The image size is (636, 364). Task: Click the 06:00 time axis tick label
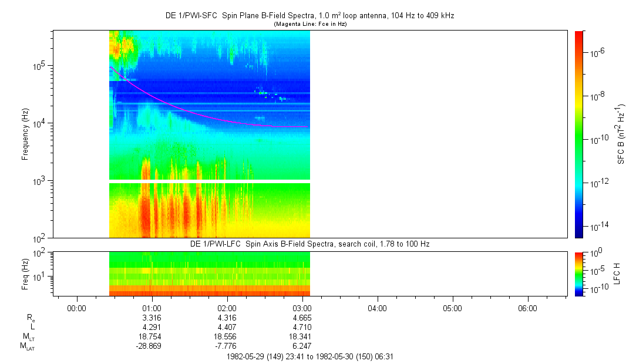(527, 308)
